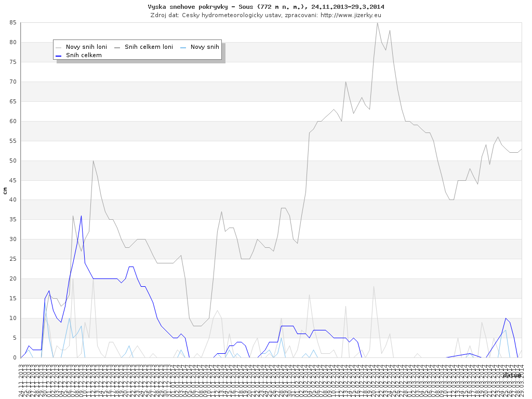532x399 pixels.
Task: Select the 'Snih celkem' legend label
Action: tap(84, 55)
